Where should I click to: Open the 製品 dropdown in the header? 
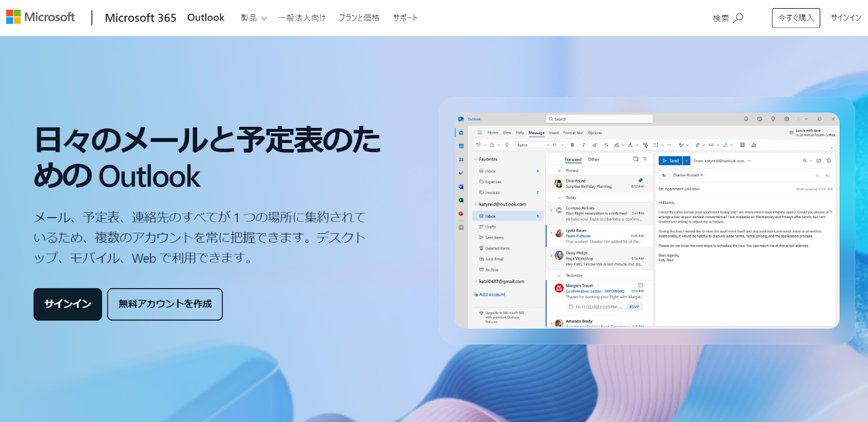(x=254, y=18)
